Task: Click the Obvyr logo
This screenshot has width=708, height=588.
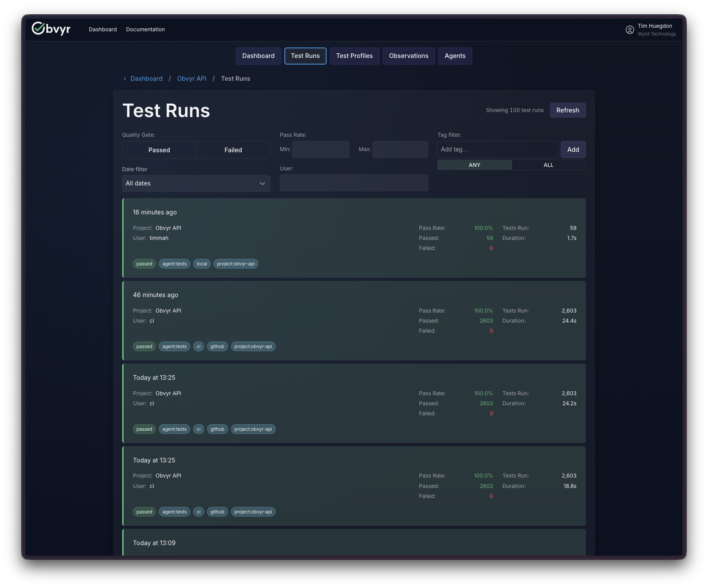Action: click(x=51, y=29)
